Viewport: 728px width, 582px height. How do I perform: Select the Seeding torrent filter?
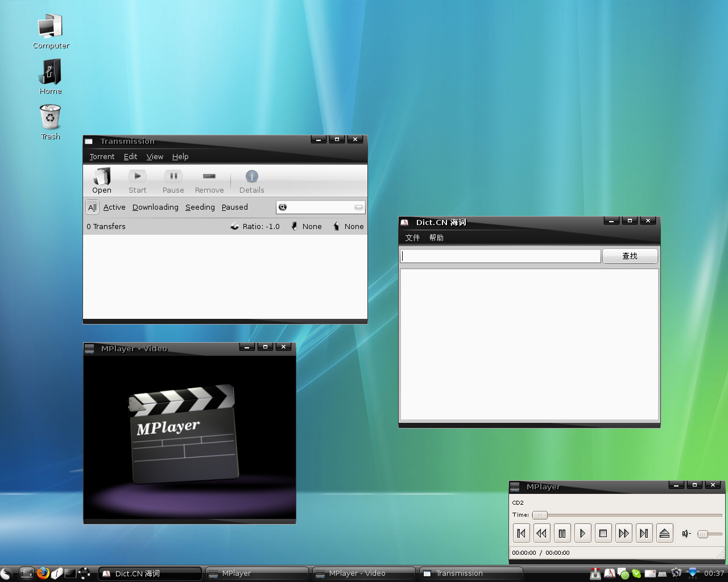coord(200,207)
